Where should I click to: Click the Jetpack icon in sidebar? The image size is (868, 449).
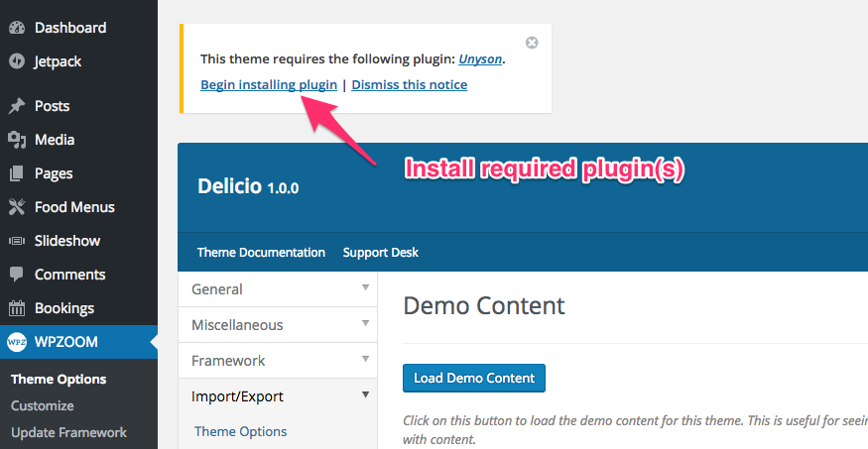(x=17, y=61)
